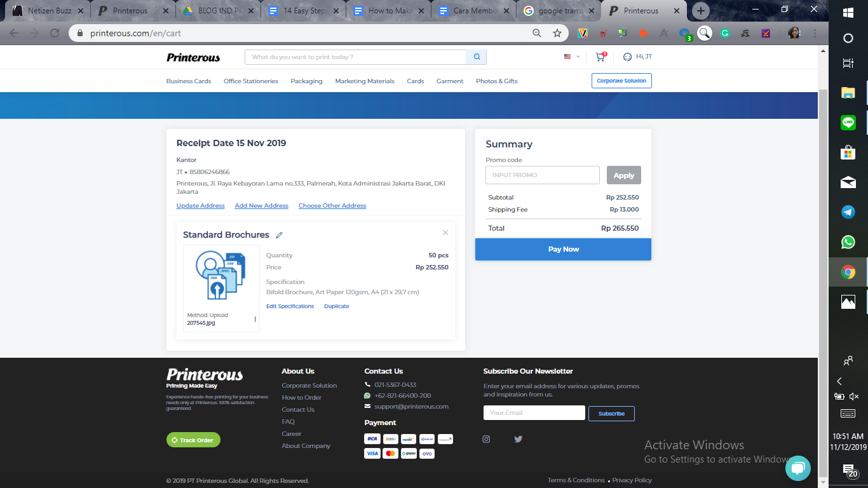868x488 pixels.
Task: Click the OVO payment logo
Action: pos(427,454)
